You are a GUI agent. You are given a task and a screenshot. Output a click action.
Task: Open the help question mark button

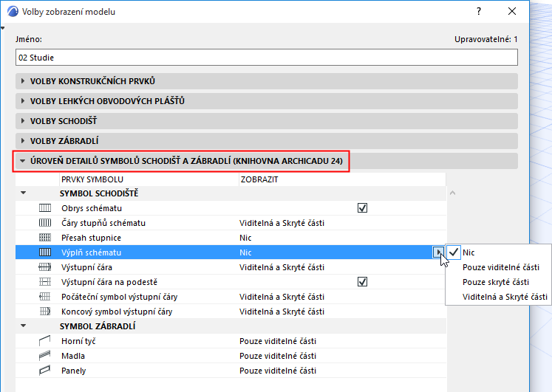click(479, 11)
